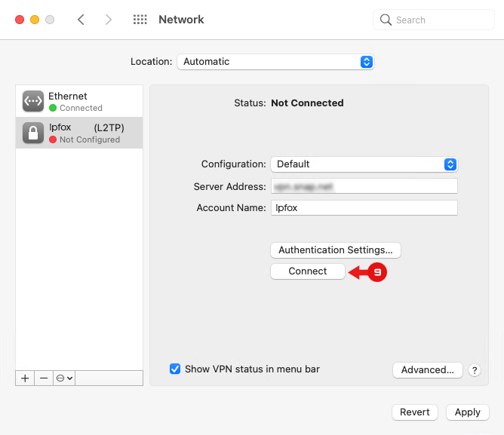Click the search magnifier icon
This screenshot has height=435, width=504.
[x=386, y=20]
